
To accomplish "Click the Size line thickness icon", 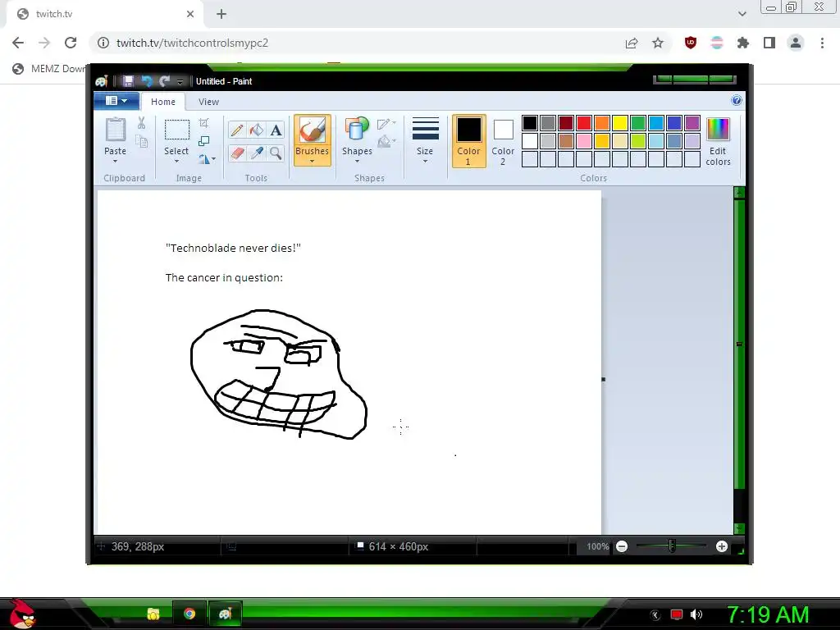I will point(425,129).
